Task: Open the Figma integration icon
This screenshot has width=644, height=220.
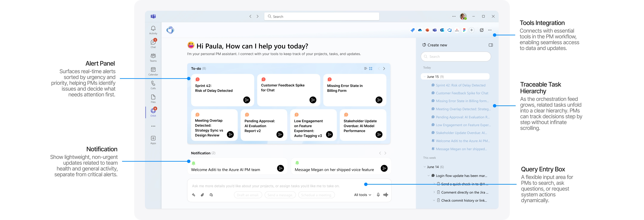Action: tap(464, 30)
